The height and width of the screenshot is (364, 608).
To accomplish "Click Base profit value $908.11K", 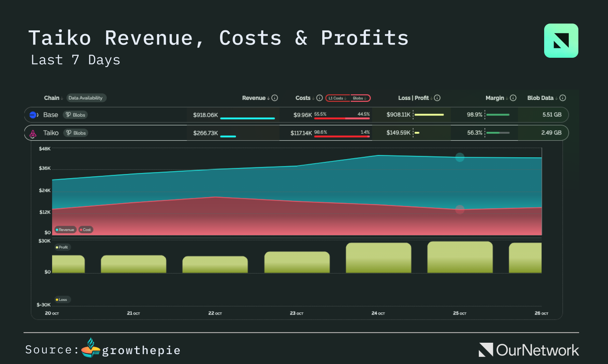I will 398,114.
